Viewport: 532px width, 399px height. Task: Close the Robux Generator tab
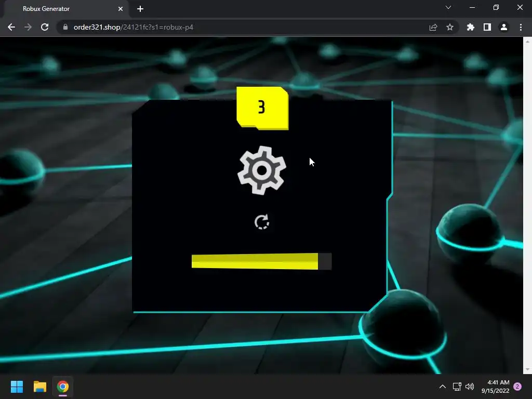[121, 9]
